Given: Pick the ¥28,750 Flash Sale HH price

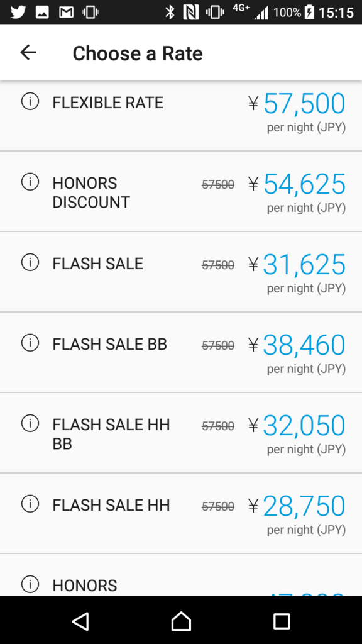Looking at the screenshot, I should (297, 506).
